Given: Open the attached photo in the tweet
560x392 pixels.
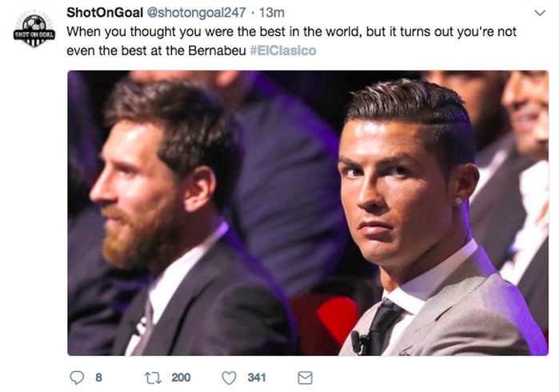Looking at the screenshot, I should coord(308,213).
